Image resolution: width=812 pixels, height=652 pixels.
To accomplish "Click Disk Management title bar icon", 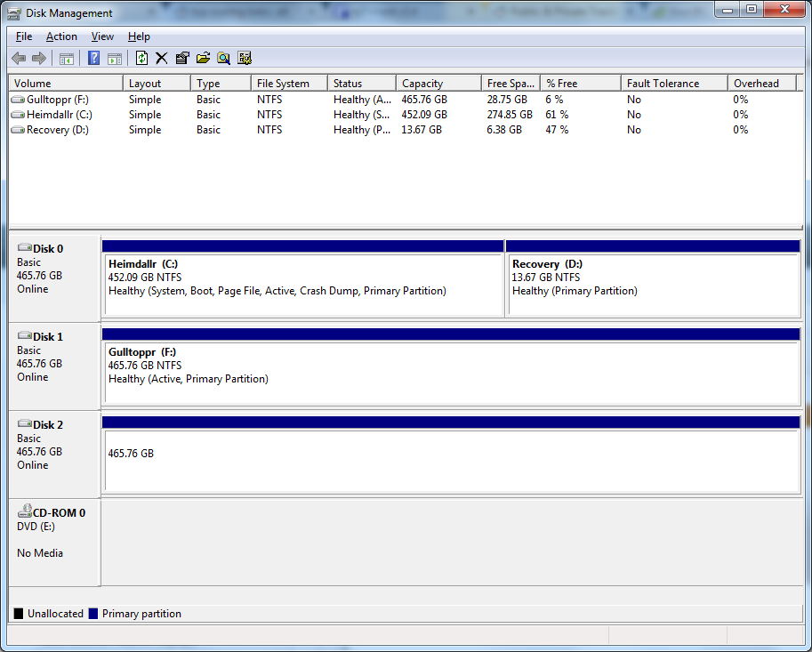I will [x=14, y=13].
